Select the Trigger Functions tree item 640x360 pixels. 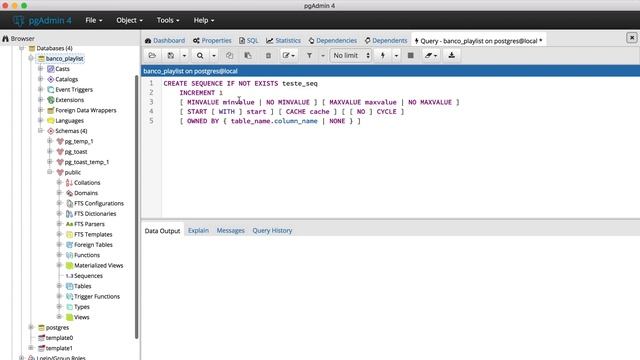pos(97,296)
